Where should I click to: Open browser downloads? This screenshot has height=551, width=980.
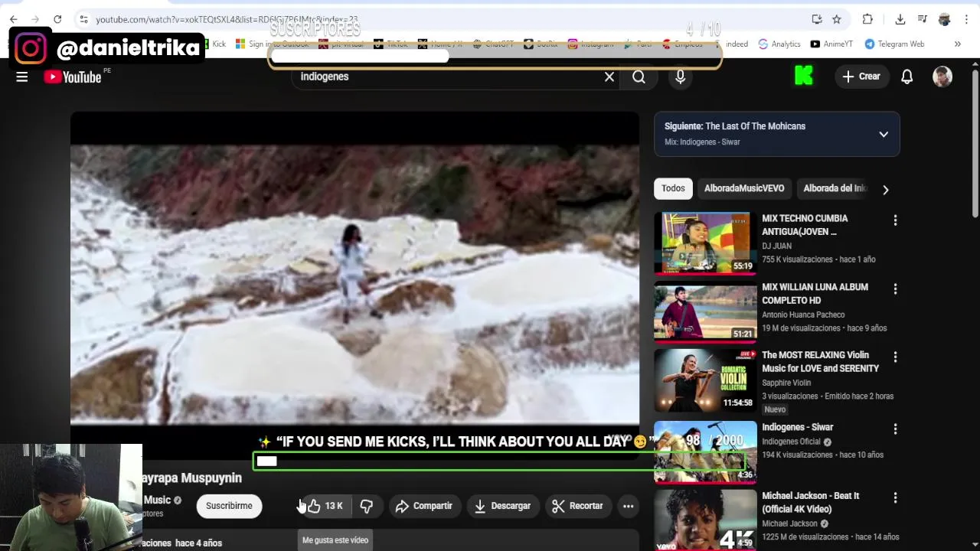click(x=900, y=19)
